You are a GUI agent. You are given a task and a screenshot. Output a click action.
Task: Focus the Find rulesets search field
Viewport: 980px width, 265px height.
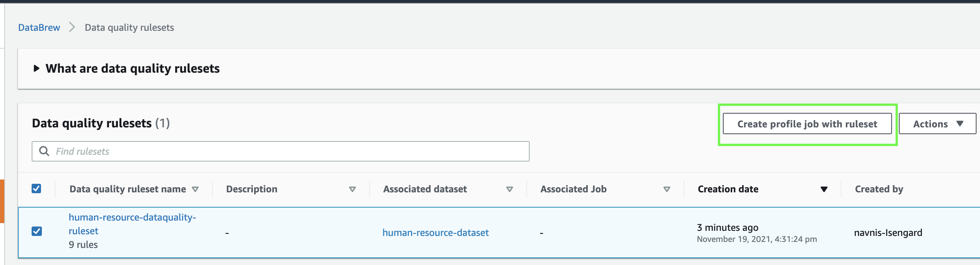(290, 151)
